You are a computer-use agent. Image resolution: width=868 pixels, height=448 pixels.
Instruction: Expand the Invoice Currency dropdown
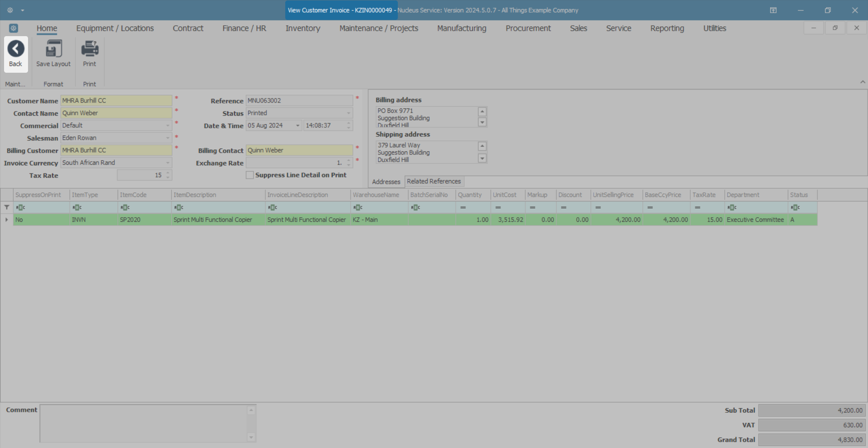[168, 163]
